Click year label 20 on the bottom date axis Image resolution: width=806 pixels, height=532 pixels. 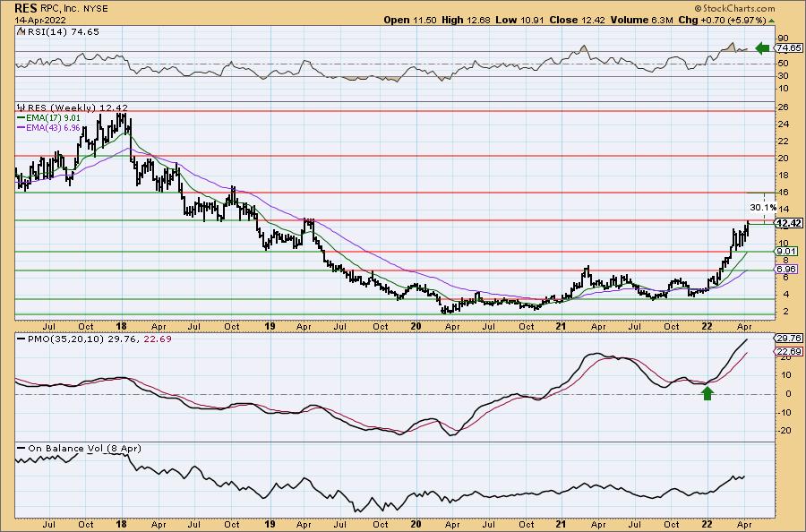tap(416, 524)
